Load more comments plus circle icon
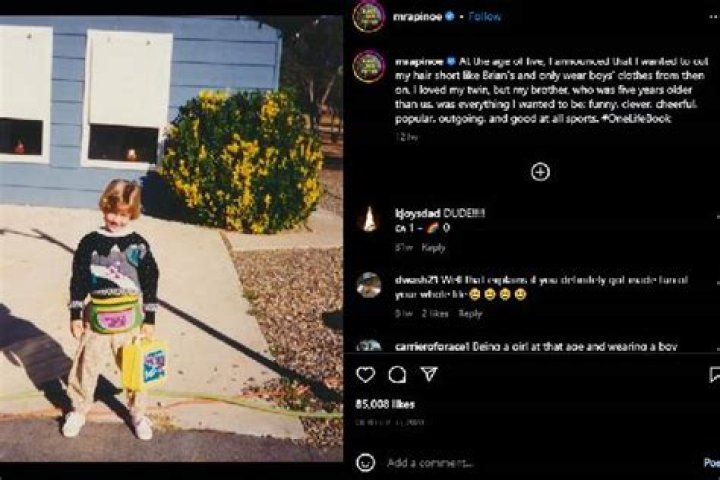 pyautogui.click(x=540, y=172)
